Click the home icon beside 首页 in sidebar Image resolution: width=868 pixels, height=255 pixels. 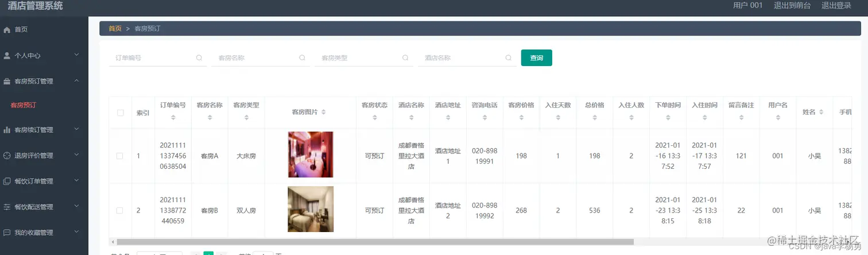pyautogui.click(x=7, y=29)
